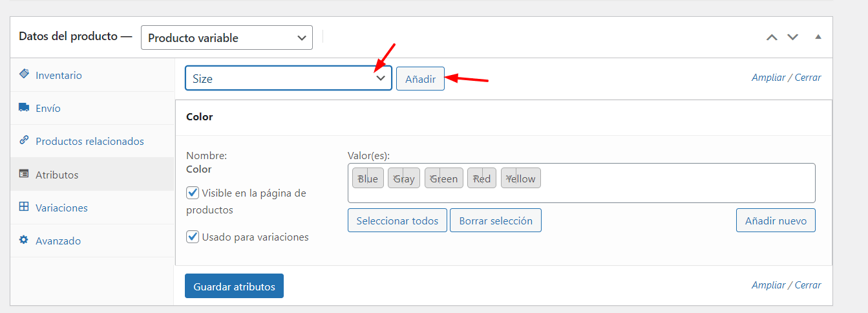Toggle Usado para variaciones checkbox
The image size is (868, 313).
(x=192, y=237)
